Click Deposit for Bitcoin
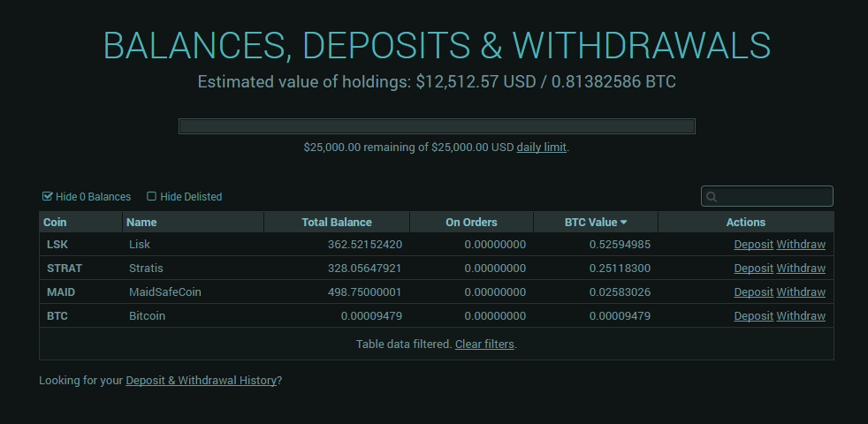Image resolution: width=868 pixels, height=424 pixels. tap(753, 316)
